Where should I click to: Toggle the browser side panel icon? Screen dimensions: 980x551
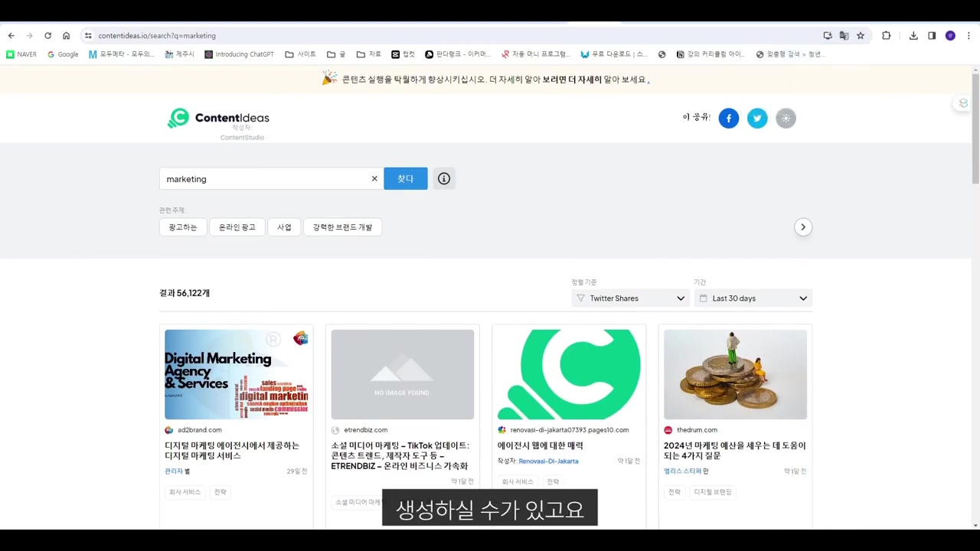(x=932, y=35)
